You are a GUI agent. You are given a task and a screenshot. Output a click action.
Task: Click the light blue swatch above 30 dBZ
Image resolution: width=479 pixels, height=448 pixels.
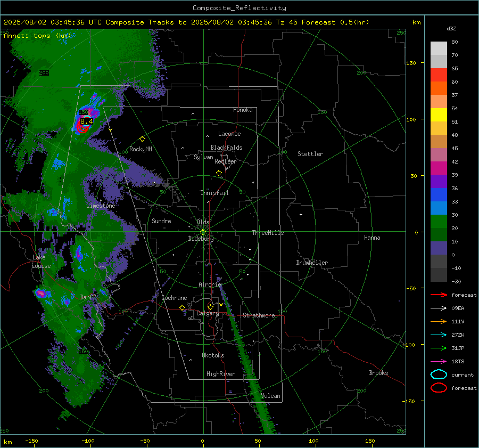(439, 208)
